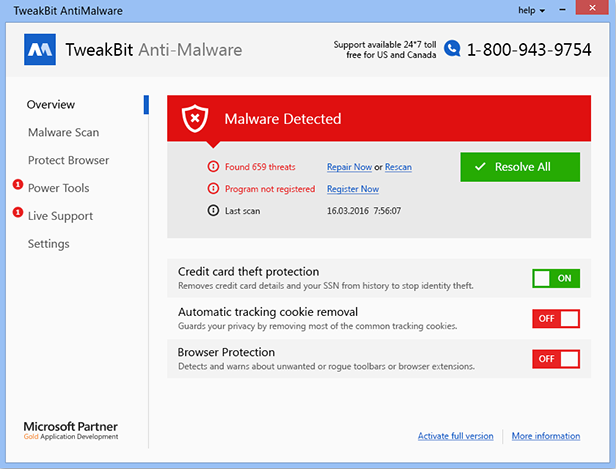Click the Browser Protection heading

(226, 352)
